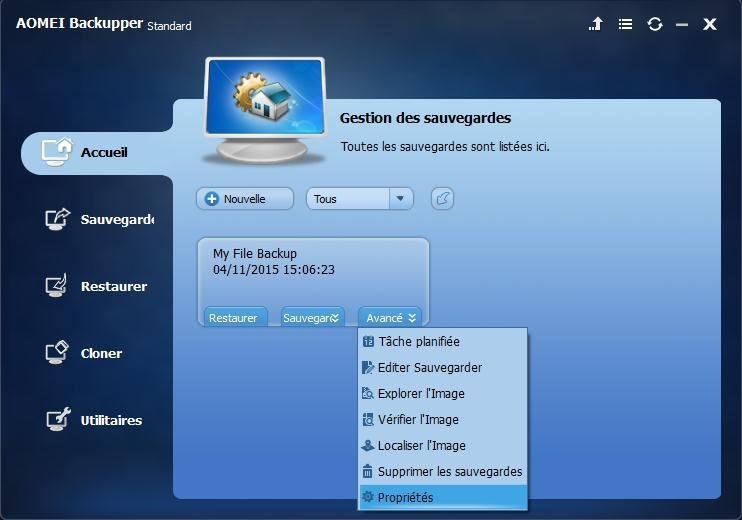Choose Localiser l'Image from the menu
The width and height of the screenshot is (742, 520).
click(x=443, y=446)
